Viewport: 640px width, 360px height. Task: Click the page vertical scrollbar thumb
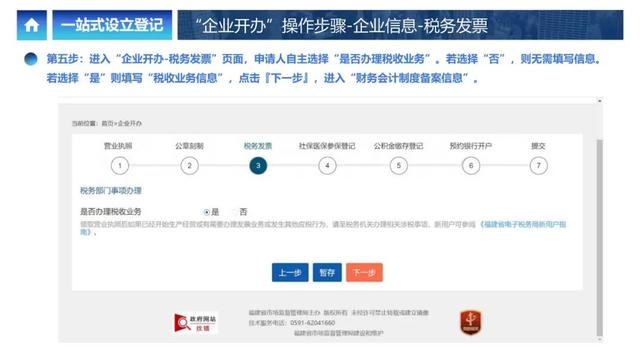(x=599, y=238)
